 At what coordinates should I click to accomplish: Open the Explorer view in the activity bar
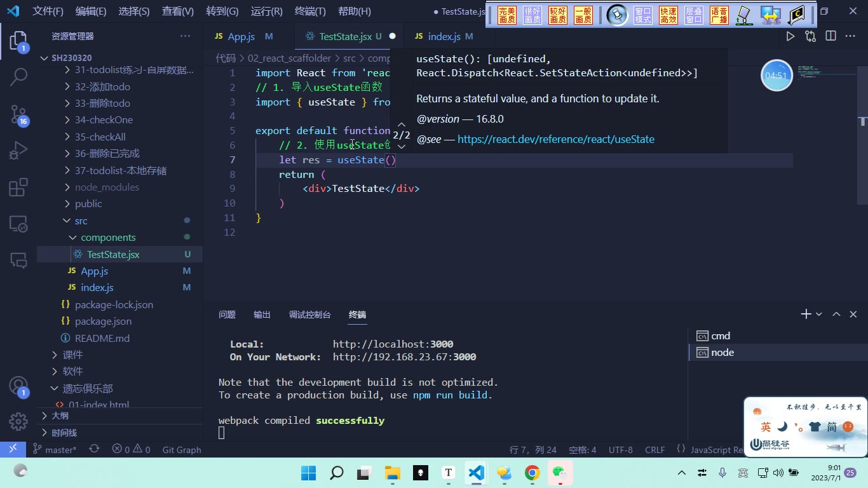pyautogui.click(x=18, y=41)
